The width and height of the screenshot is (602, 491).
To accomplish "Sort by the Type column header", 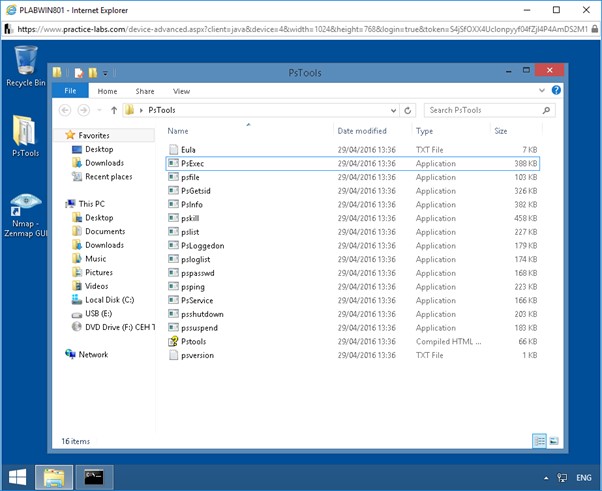I will tap(424, 131).
